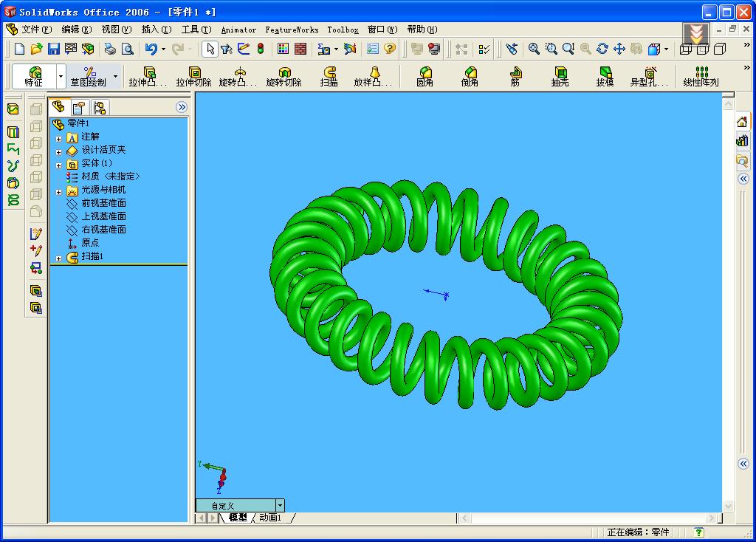Click the Pan view icon
The width and height of the screenshot is (756, 542).
tap(619, 49)
